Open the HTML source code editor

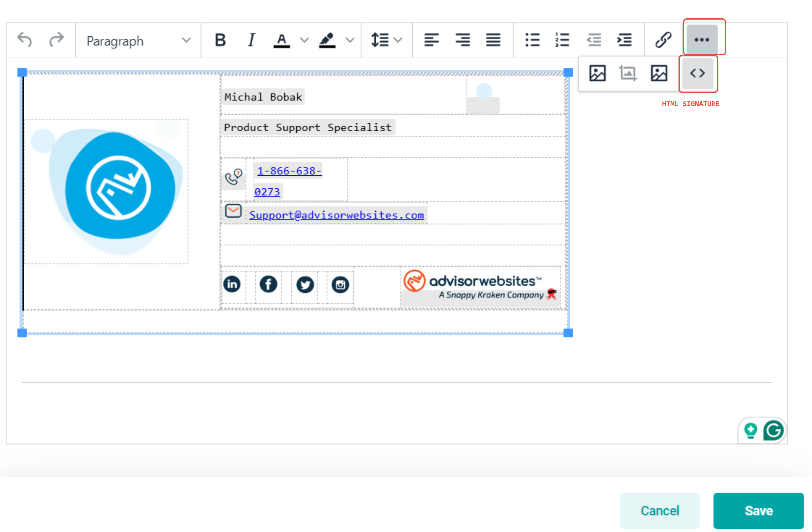(698, 73)
